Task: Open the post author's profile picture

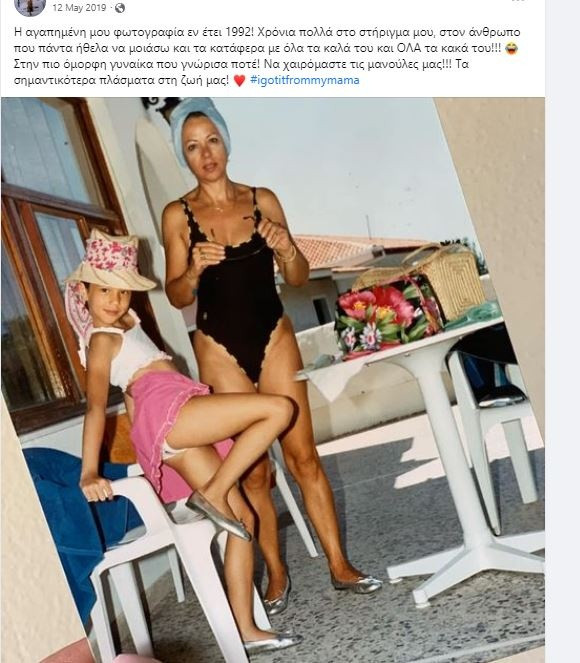Action: click(x=30, y=6)
